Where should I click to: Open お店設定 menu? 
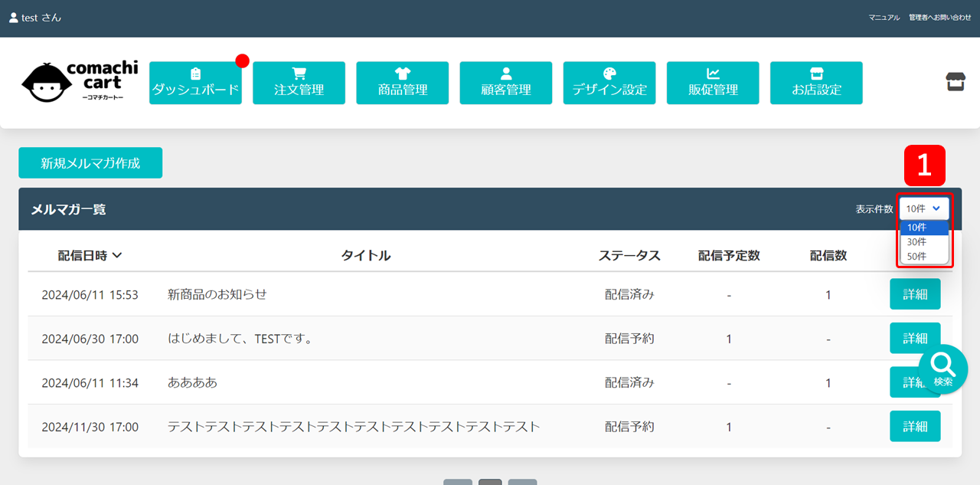coord(816,83)
